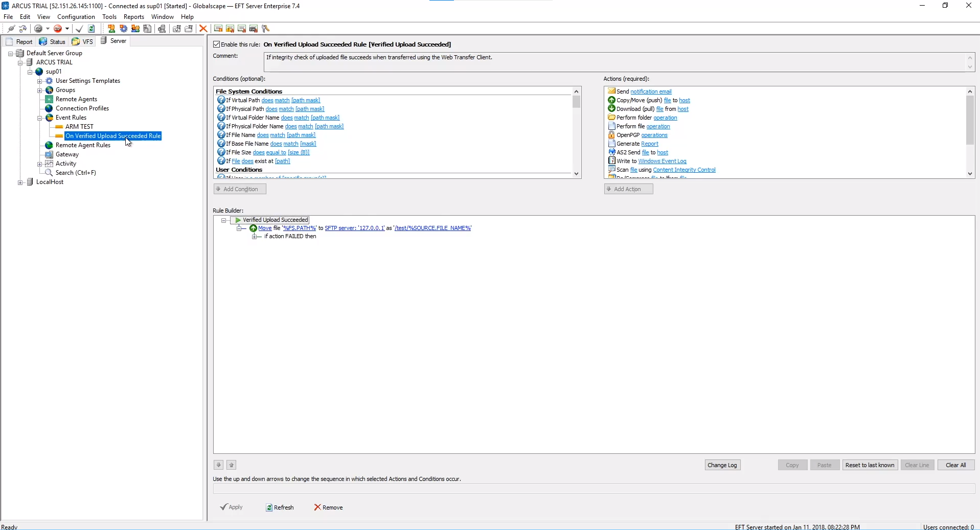980x530 pixels.
Task: Open the Configuration menu
Action: point(76,16)
